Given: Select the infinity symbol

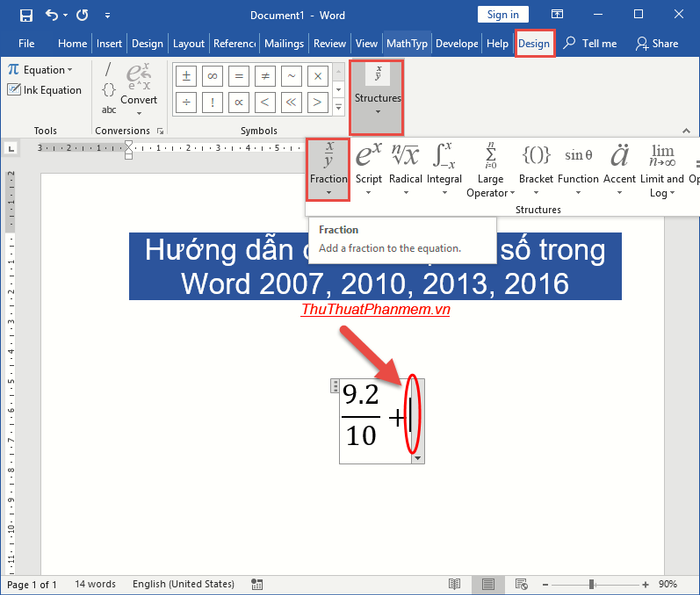Looking at the screenshot, I should 211,77.
